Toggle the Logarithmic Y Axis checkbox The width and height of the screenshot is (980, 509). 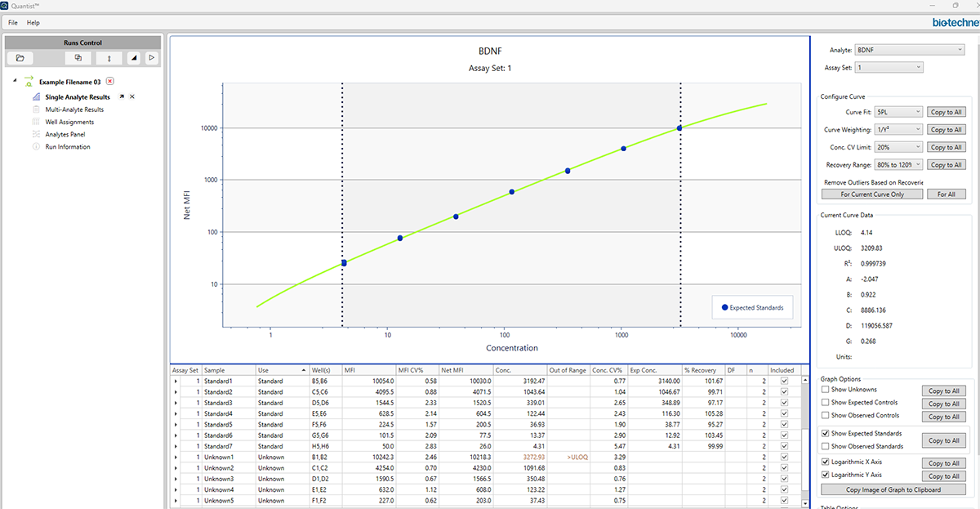point(826,475)
